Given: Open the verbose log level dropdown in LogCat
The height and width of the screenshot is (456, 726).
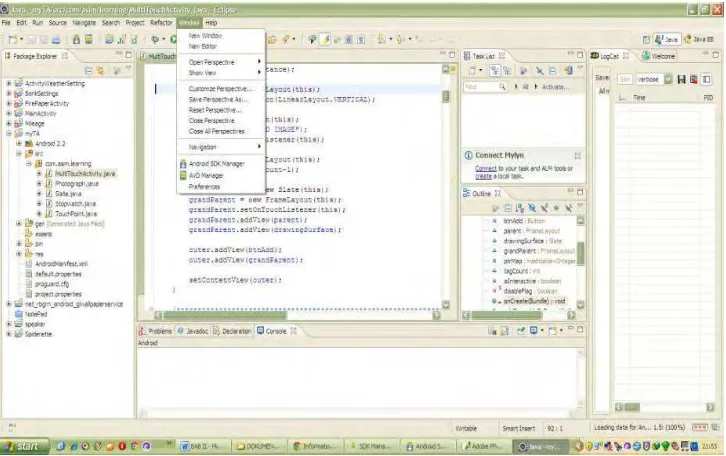Looking at the screenshot, I should click(x=668, y=80).
